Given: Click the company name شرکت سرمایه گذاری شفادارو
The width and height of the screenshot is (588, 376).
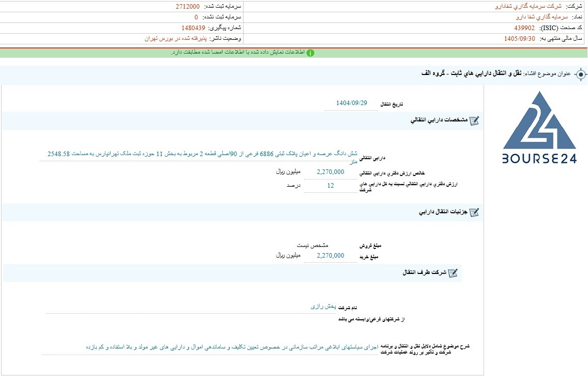Looking at the screenshot, I should tap(528, 7).
